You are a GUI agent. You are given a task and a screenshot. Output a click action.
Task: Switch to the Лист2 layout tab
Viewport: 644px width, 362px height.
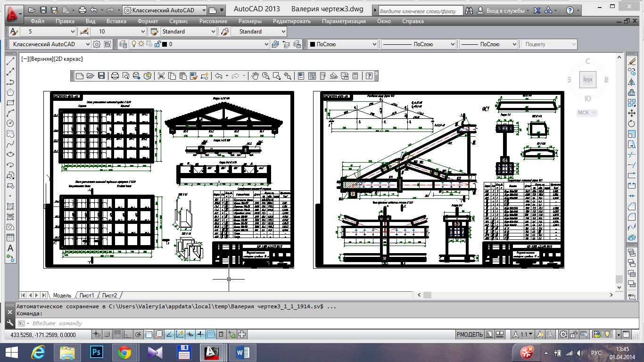tap(109, 296)
